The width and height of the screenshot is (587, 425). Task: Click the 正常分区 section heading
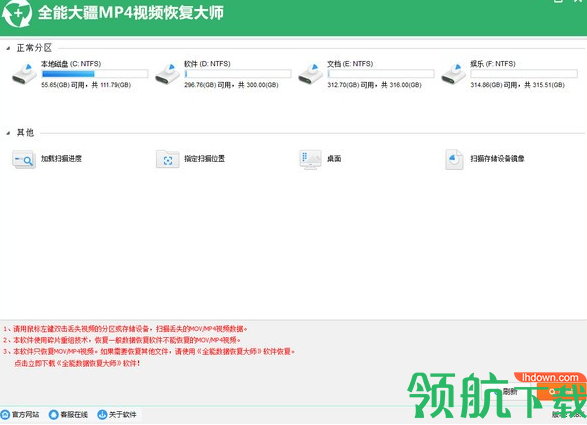click(x=34, y=48)
